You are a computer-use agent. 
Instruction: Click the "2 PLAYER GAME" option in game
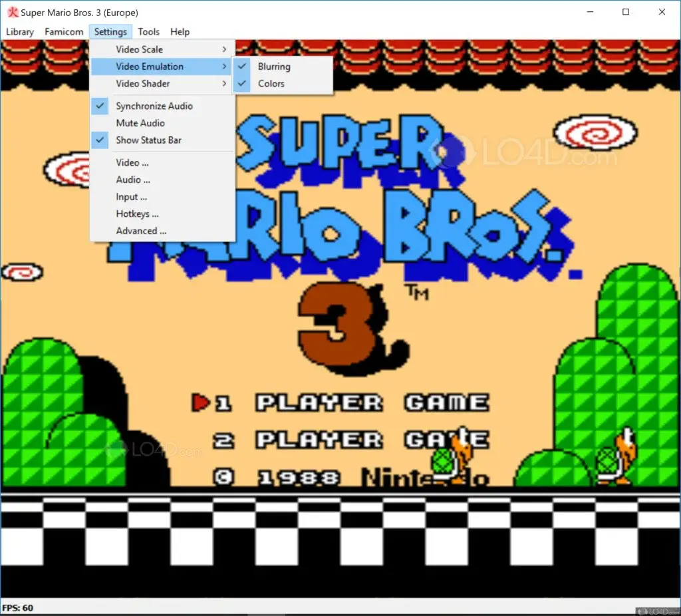[x=351, y=440]
